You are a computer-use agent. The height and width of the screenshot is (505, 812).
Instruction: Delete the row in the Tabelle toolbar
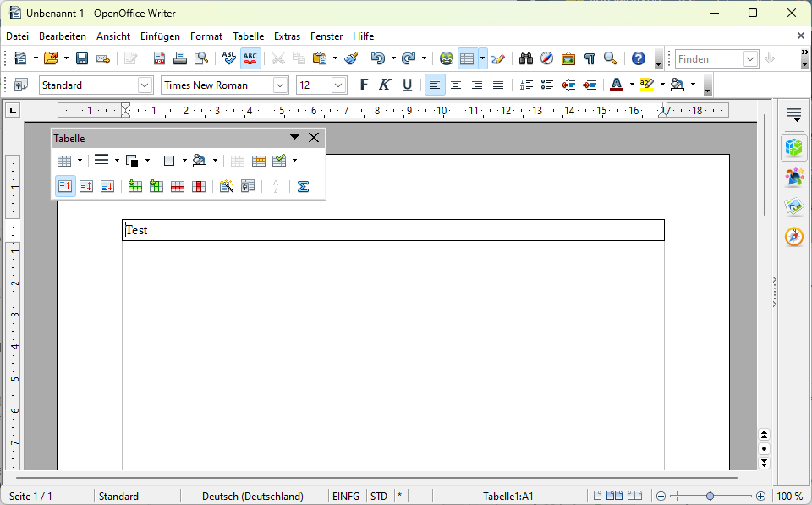point(178,186)
